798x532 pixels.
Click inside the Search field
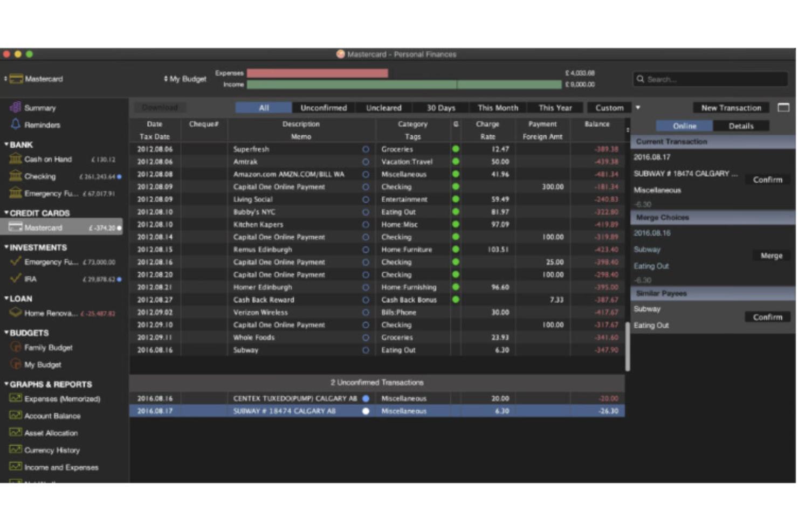[x=709, y=79]
